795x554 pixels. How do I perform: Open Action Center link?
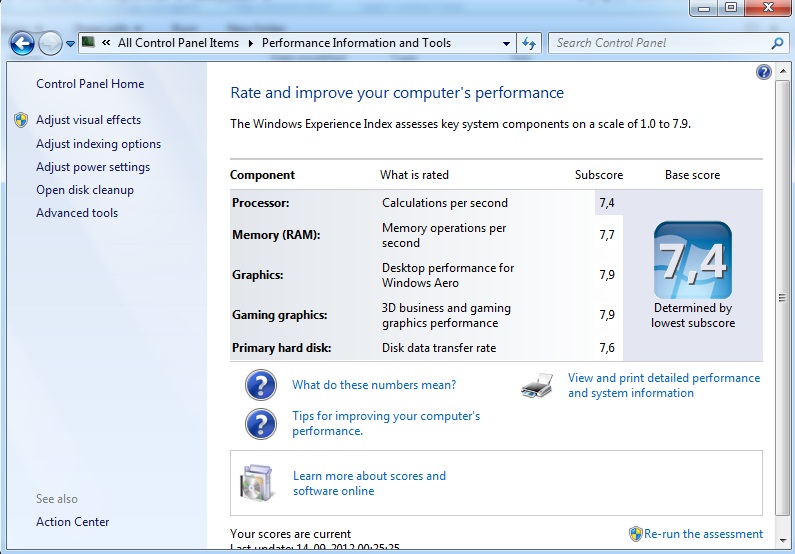coord(73,522)
